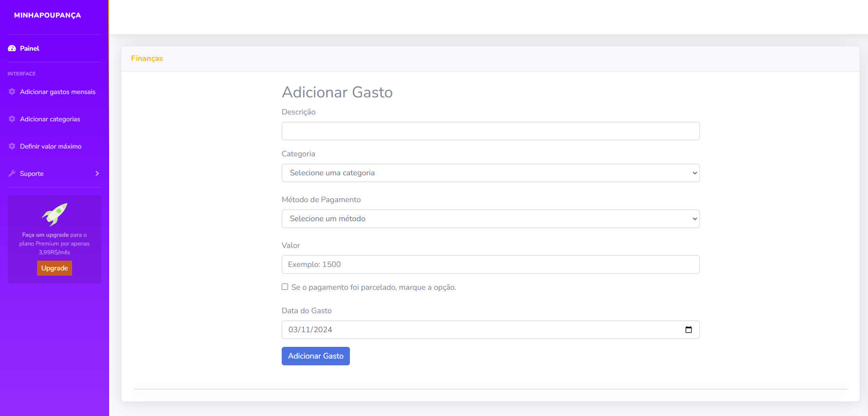Image resolution: width=868 pixels, height=416 pixels.
Task: Open Adicionar gastos mensais menu item
Action: tap(58, 92)
